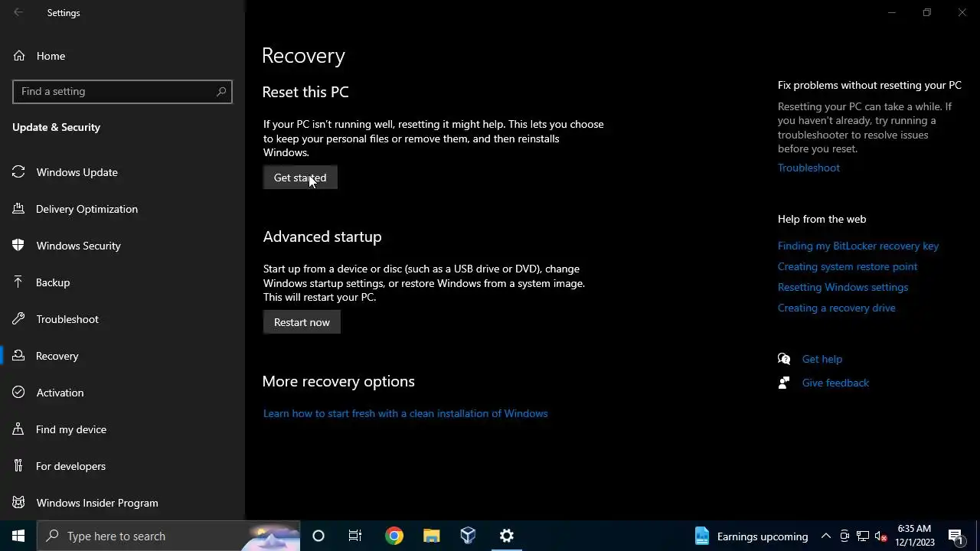Click the Give feedback link
980x551 pixels.
pyautogui.click(x=835, y=383)
